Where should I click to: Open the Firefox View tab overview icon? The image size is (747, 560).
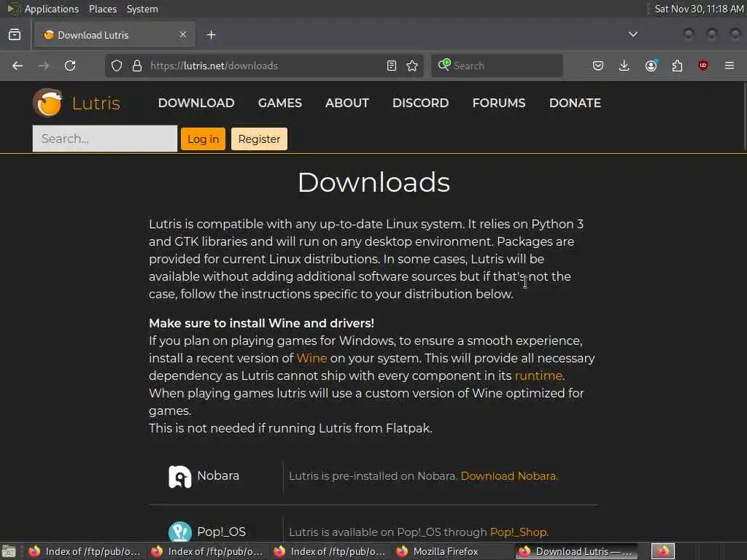(x=15, y=35)
